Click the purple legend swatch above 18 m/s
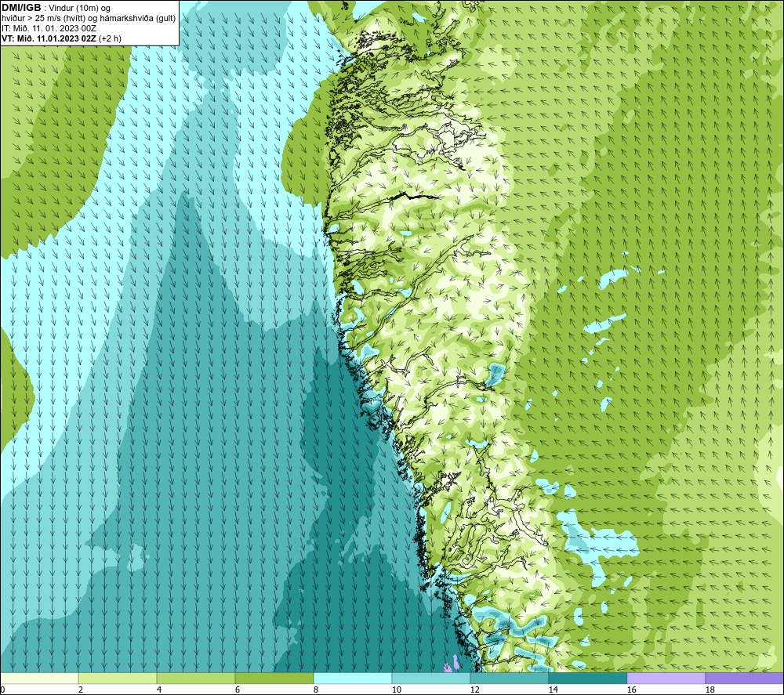This screenshot has width=784, height=695. [744, 679]
